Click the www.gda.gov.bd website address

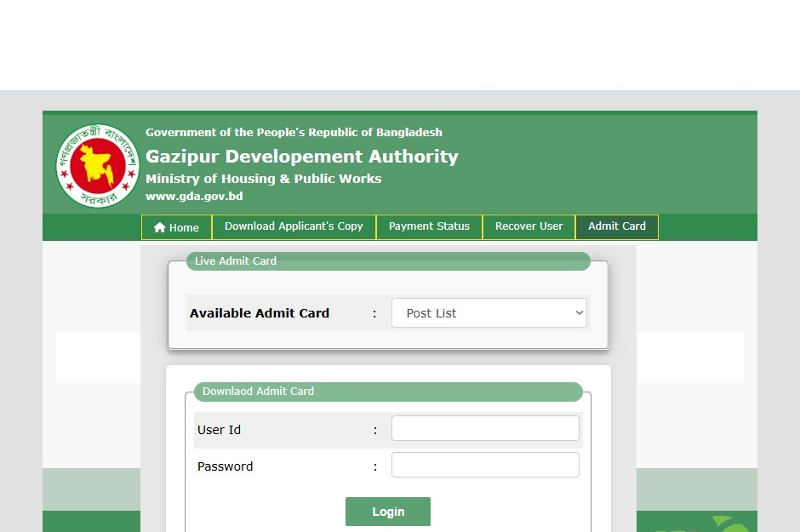tap(194, 197)
